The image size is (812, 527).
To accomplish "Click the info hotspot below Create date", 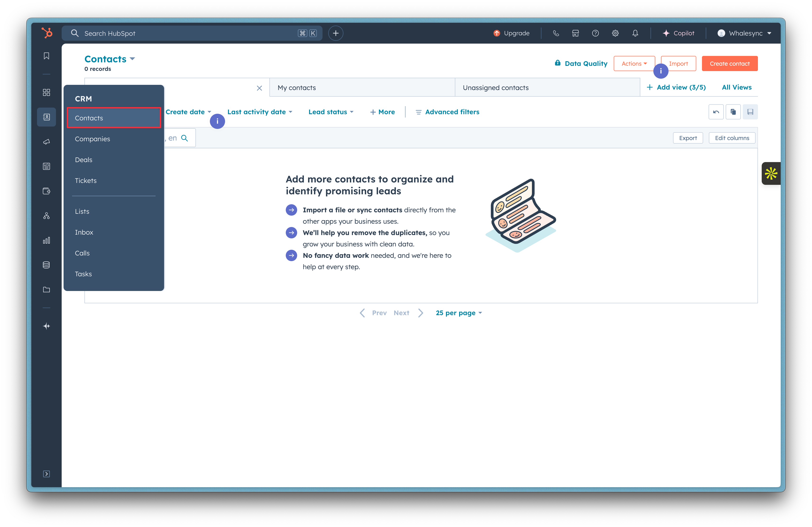I will tap(217, 121).
